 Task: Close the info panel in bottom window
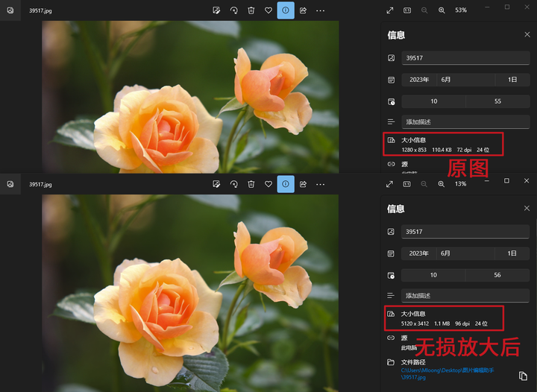tap(527, 209)
